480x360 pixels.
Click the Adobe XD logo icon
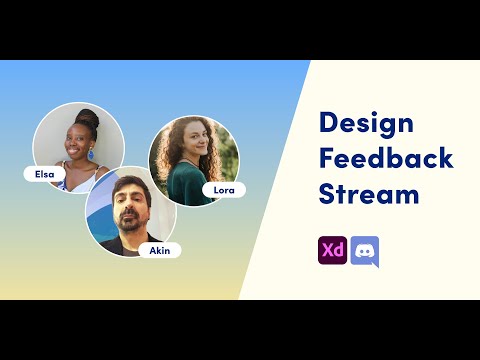point(332,250)
